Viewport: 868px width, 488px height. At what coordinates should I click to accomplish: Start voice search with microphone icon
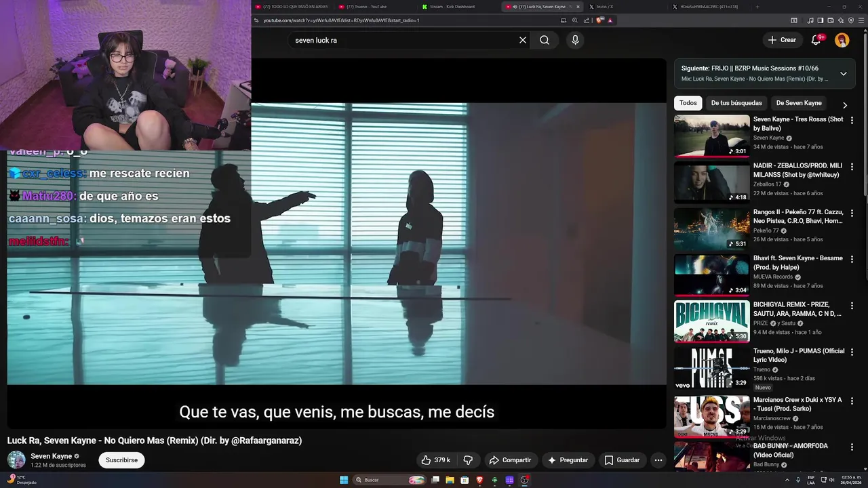(x=575, y=40)
